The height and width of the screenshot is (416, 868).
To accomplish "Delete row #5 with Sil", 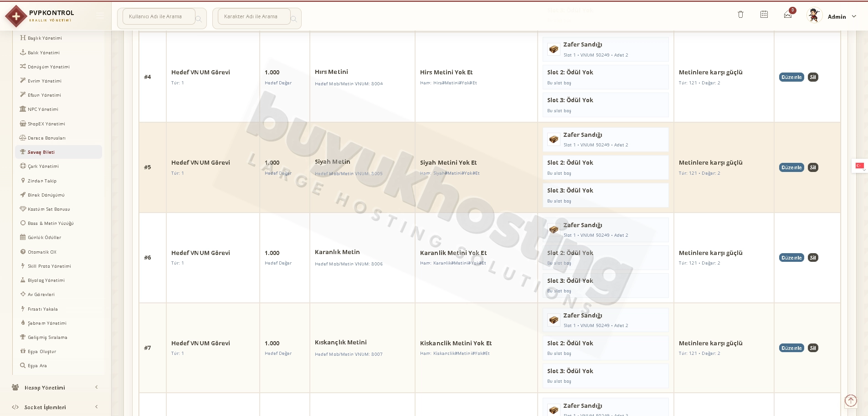I will click(813, 167).
